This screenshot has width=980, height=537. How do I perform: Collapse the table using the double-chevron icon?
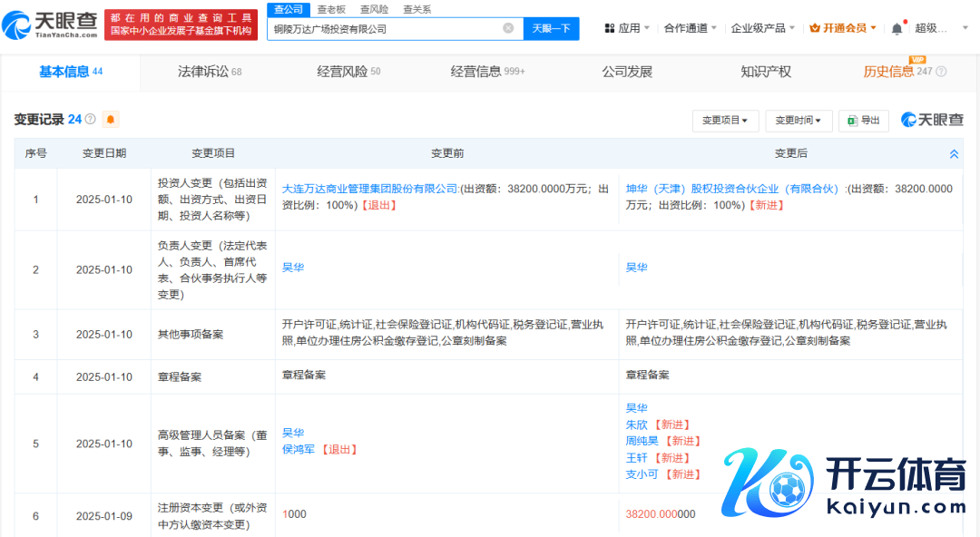coord(954,154)
